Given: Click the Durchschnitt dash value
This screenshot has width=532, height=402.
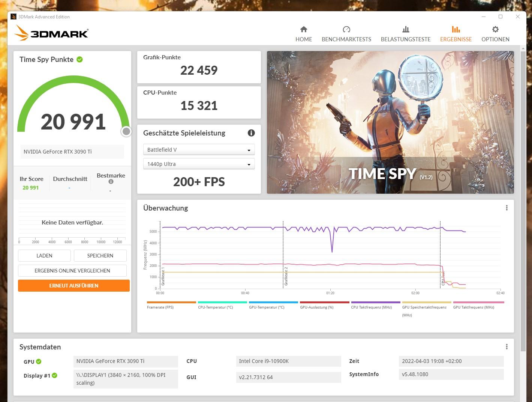Looking at the screenshot, I should point(69,188).
